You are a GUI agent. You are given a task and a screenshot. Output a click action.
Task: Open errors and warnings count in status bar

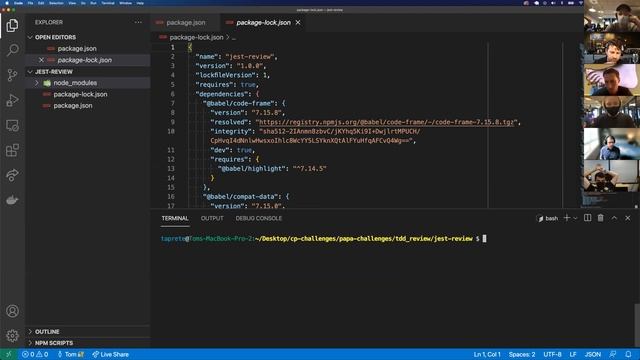[35, 354]
